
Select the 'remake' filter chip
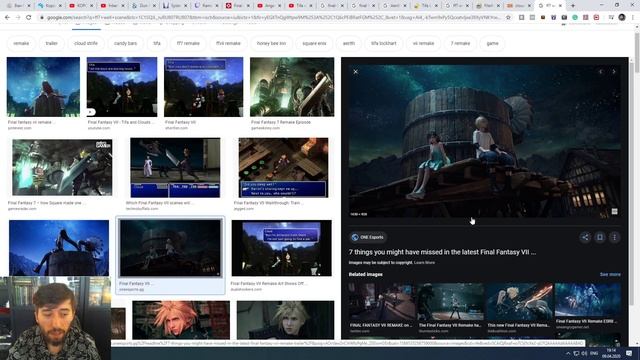click(x=21, y=43)
